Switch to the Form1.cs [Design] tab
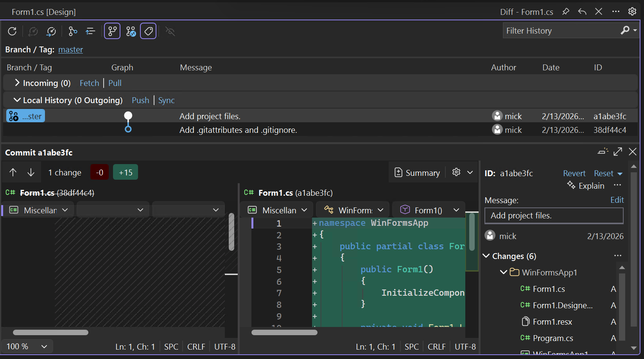 44,12
